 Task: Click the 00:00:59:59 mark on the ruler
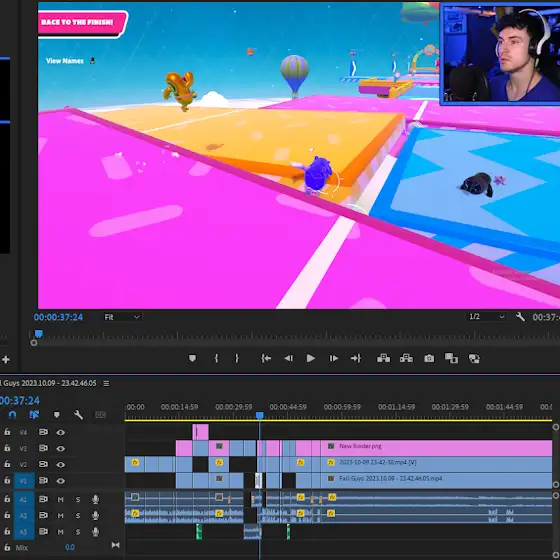(x=342, y=407)
